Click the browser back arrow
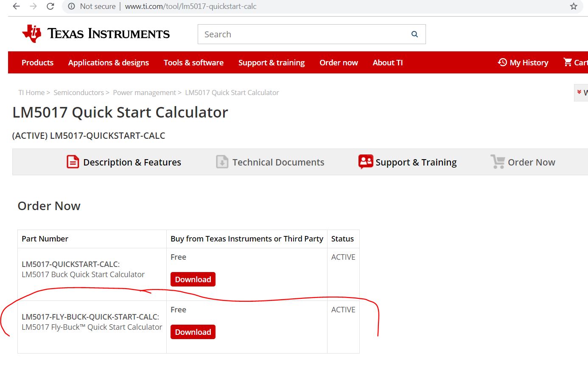Viewport: 588px width, 379px height. coord(16,6)
